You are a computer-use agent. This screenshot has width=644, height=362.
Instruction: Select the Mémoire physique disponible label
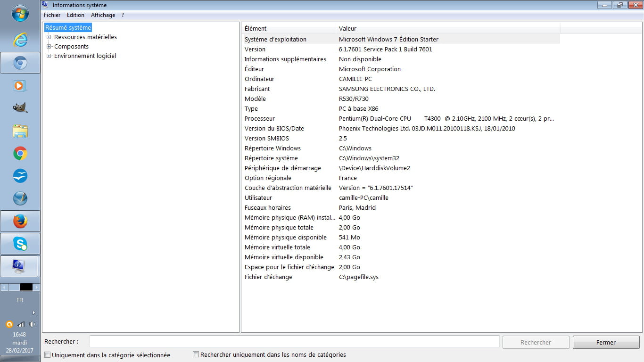pyautogui.click(x=286, y=237)
